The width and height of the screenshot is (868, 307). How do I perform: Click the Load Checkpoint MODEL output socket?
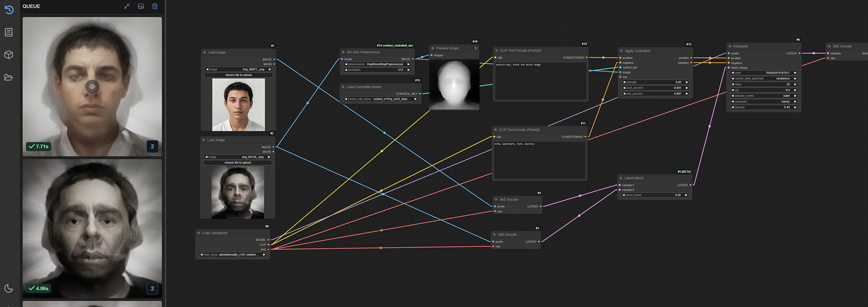coord(269,240)
